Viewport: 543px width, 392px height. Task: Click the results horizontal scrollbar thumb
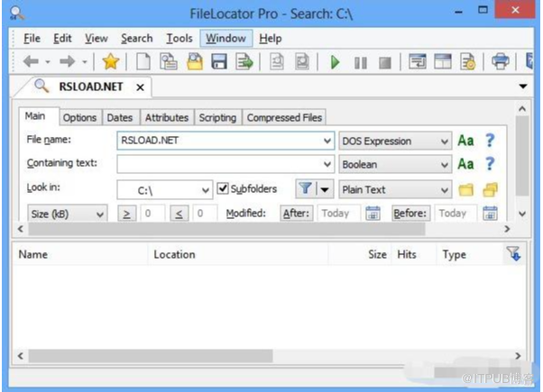(151, 356)
